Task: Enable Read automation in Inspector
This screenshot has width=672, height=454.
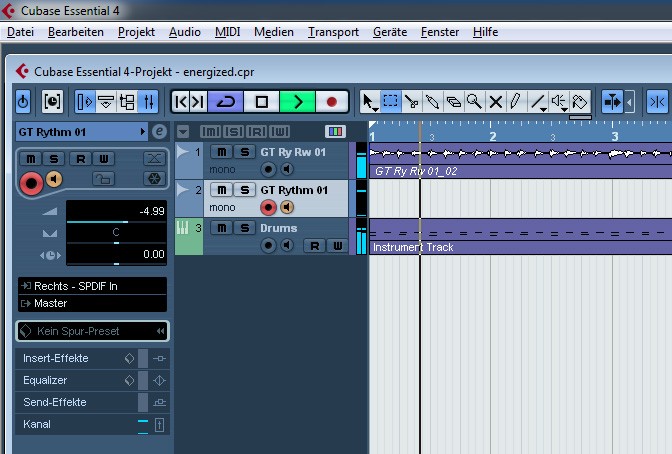Action: pos(80,159)
